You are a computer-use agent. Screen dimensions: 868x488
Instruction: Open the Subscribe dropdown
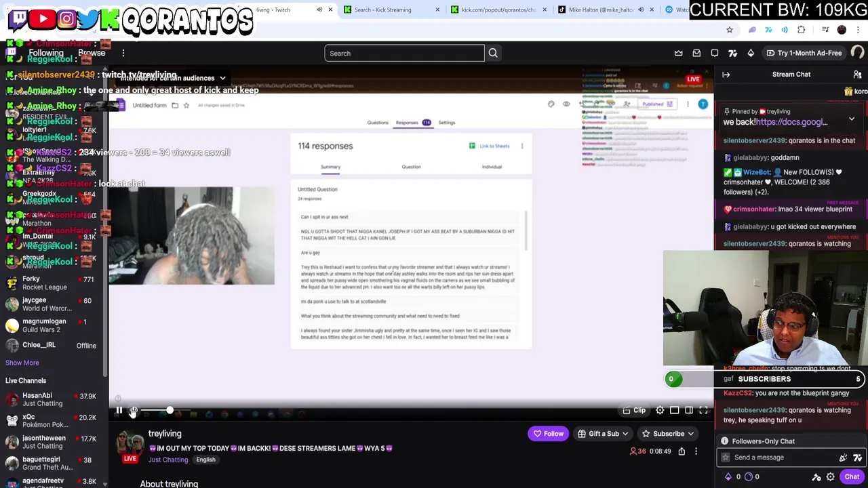point(668,434)
